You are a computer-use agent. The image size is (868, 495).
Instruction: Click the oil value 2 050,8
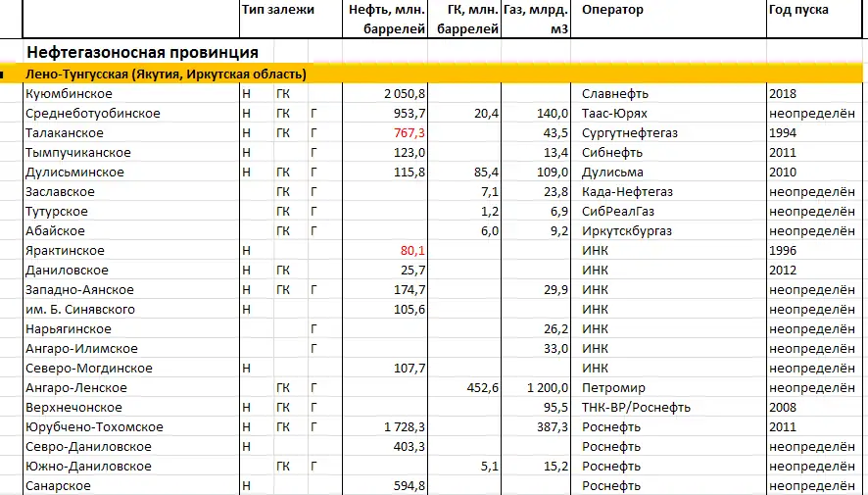coord(405,93)
